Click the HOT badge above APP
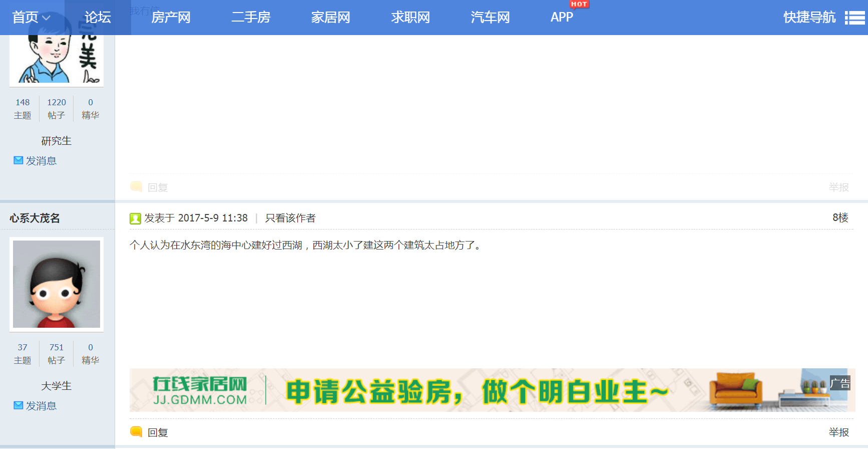Viewport: 868px width, 449px height. [x=579, y=5]
